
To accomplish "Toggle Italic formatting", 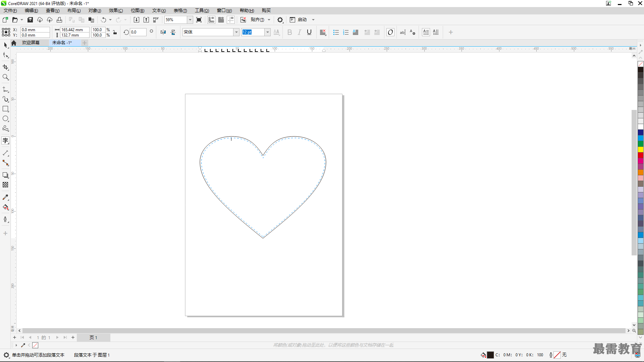I will click(x=300, y=32).
